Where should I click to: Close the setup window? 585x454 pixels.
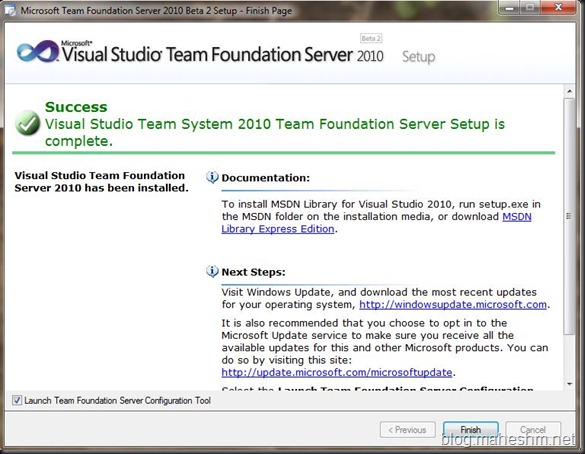[x=558, y=7]
